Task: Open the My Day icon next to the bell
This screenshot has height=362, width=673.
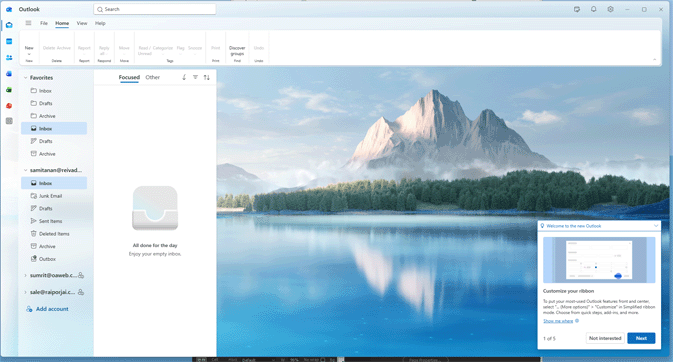Action: coord(577,9)
